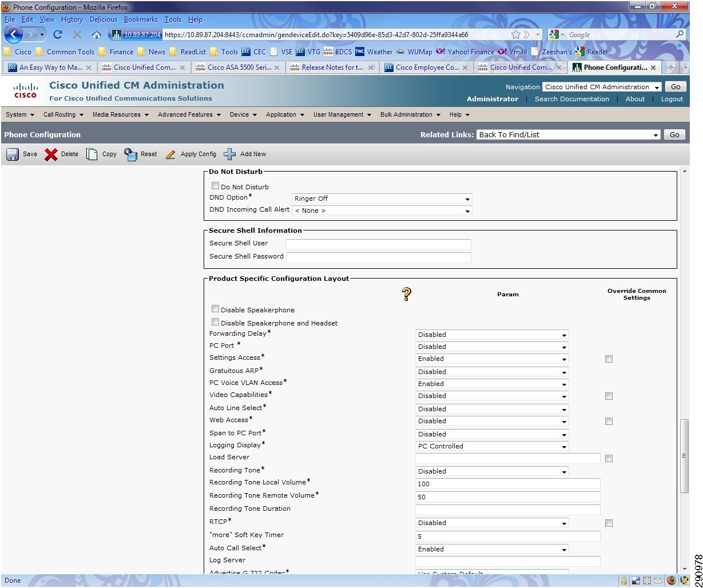The height and width of the screenshot is (588, 703).
Task: Reload the page with the refresh icon
Action: point(57,34)
